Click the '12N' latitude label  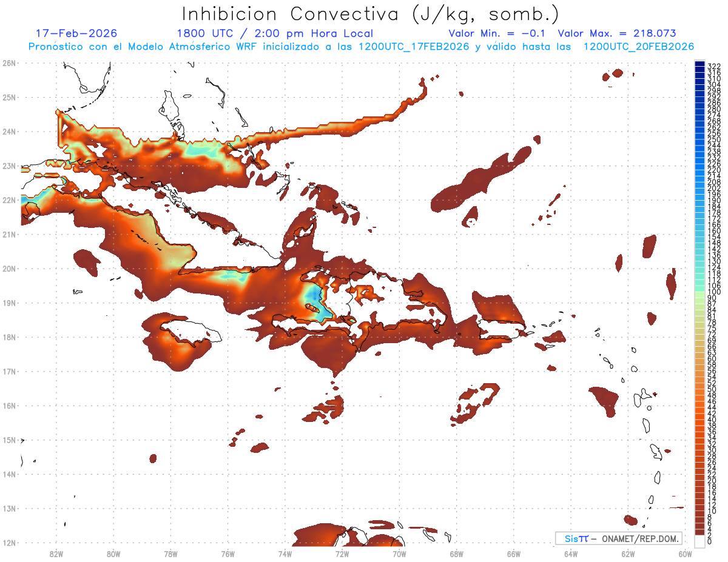(9, 543)
